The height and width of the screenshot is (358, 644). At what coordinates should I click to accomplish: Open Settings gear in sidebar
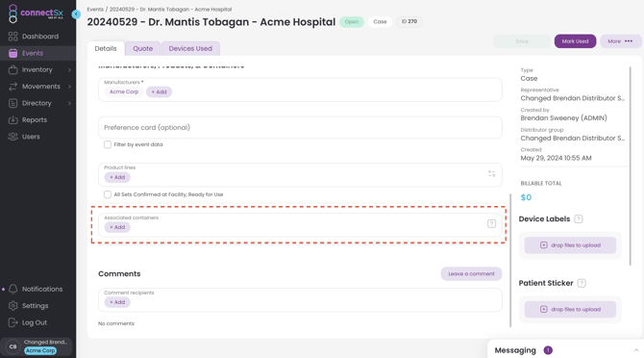[13, 306]
